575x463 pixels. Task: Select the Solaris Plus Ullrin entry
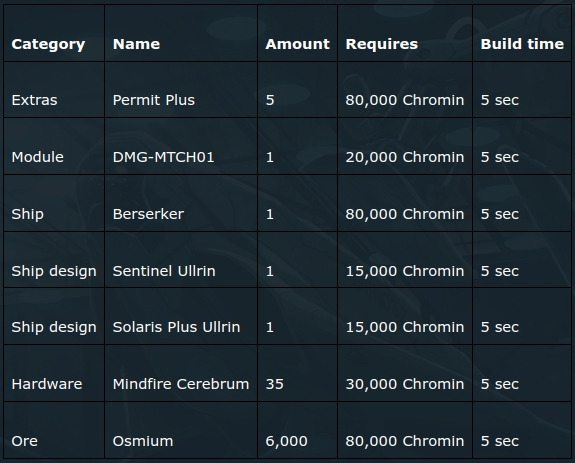(176, 327)
